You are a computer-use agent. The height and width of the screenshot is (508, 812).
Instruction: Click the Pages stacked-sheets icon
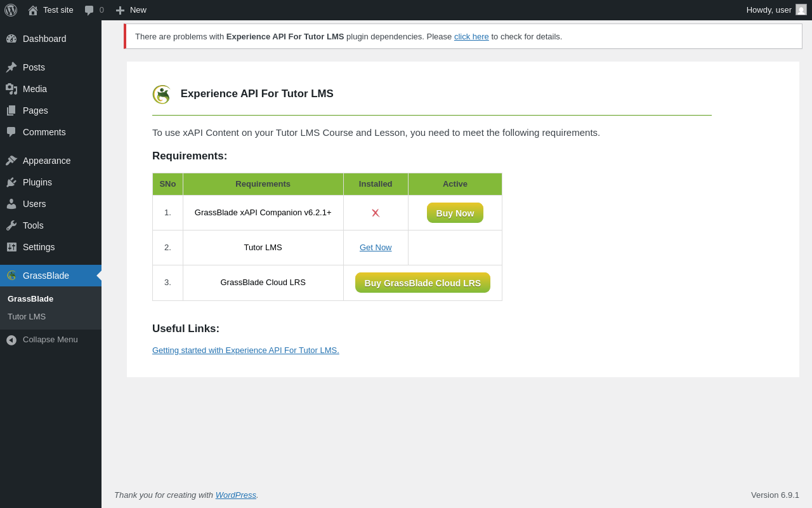point(11,110)
